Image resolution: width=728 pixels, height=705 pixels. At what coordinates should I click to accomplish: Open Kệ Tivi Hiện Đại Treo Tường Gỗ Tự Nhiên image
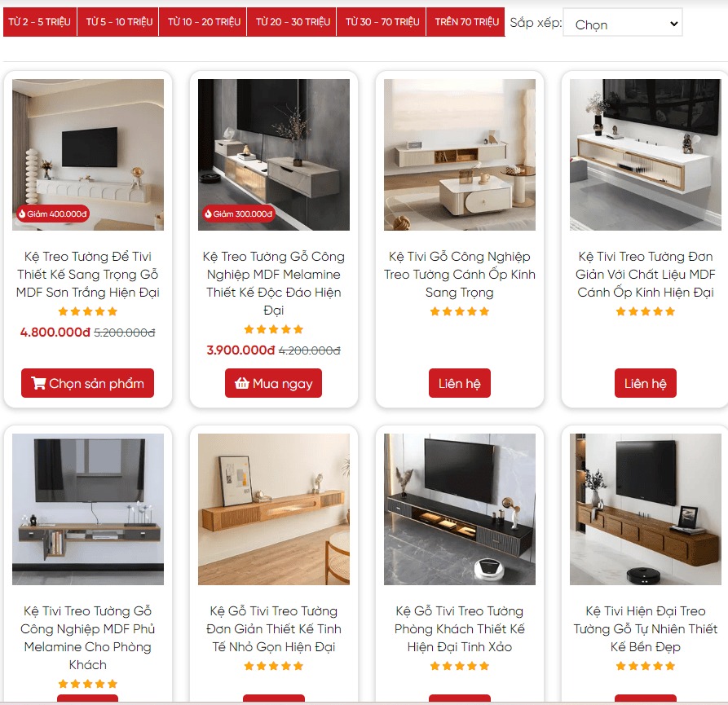point(646,509)
